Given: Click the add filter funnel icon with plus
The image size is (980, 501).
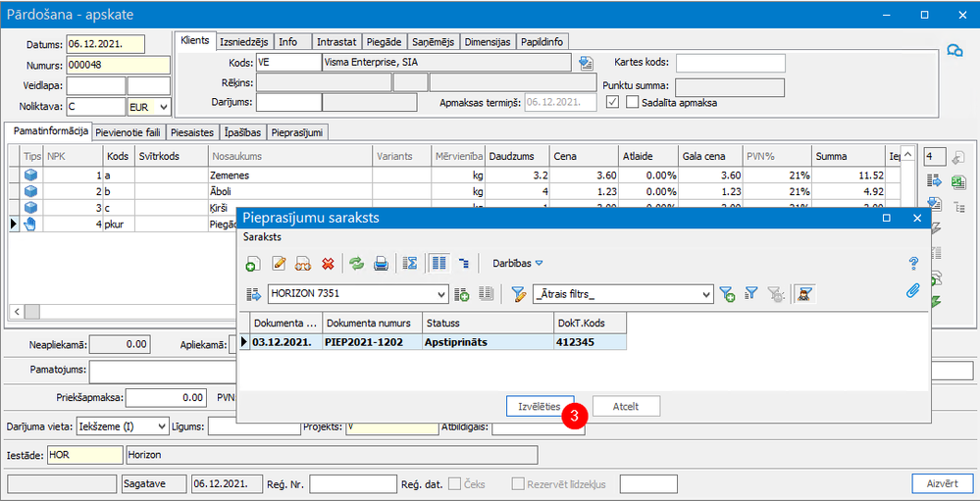Looking at the screenshot, I should (727, 294).
